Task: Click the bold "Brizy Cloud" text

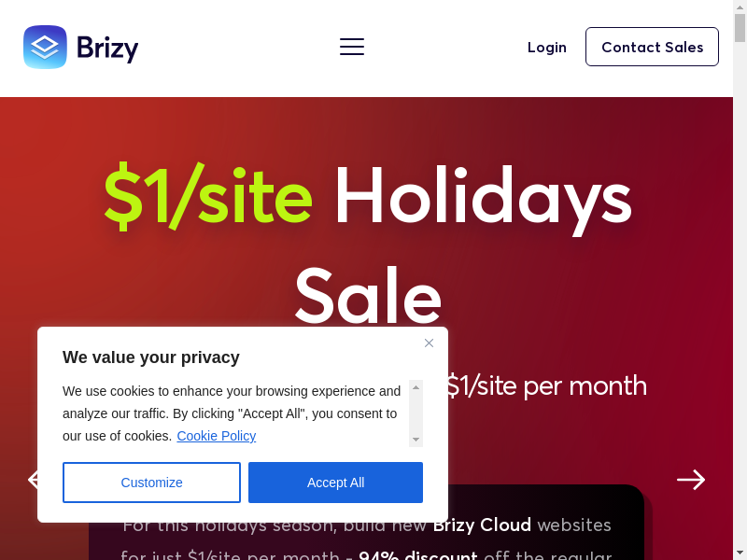Action: (x=482, y=525)
